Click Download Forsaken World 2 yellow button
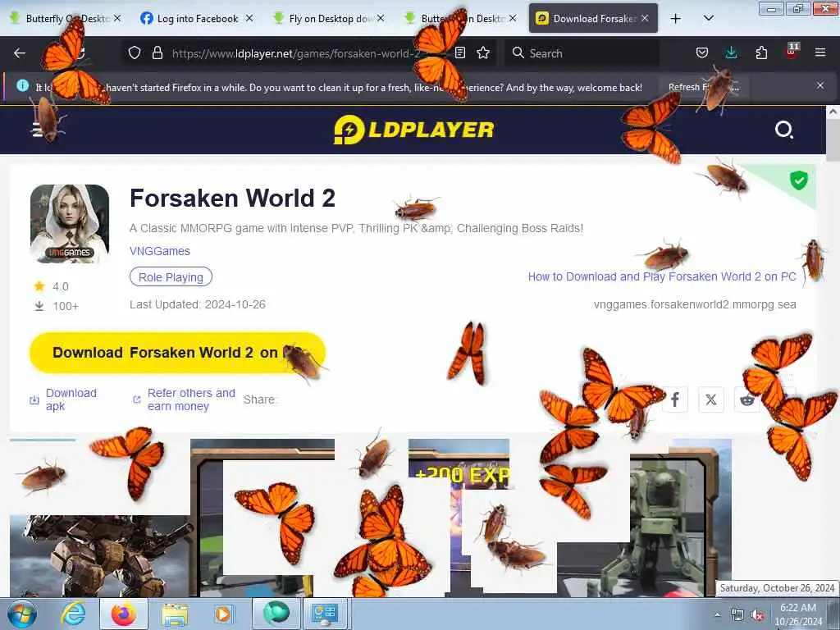Image resolution: width=840 pixels, height=630 pixels. coord(178,353)
